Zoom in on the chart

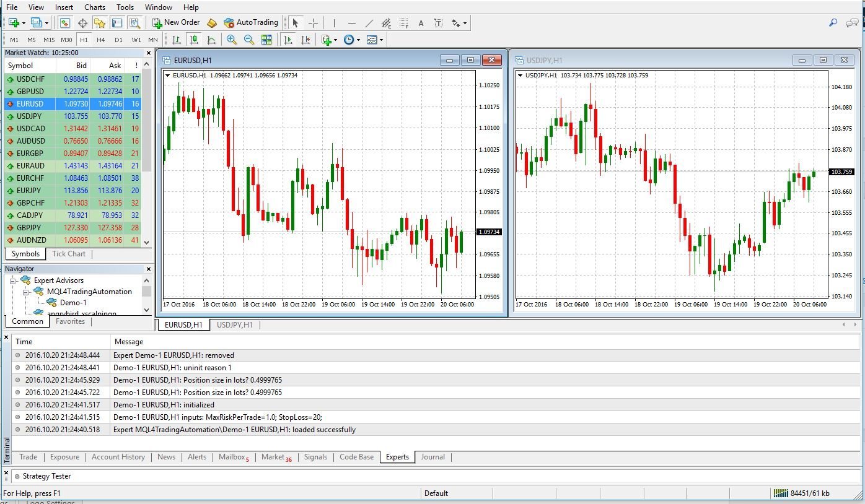(232, 40)
